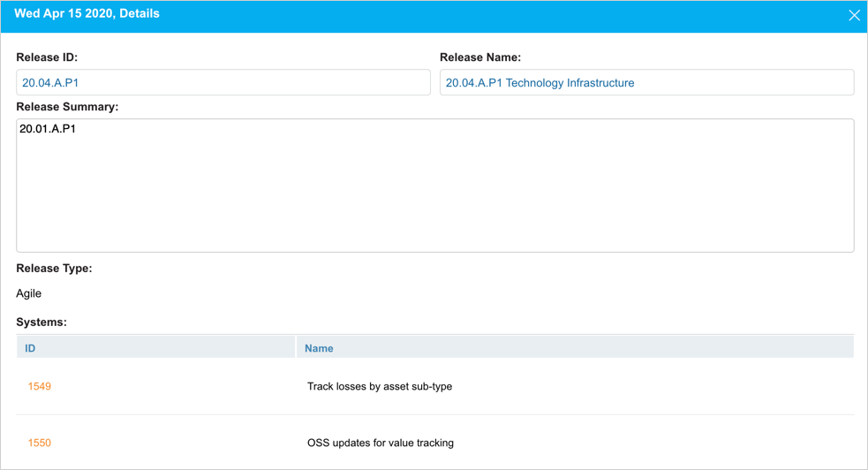868x470 pixels.
Task: Click the 'Release Type:' label
Action: [54, 268]
